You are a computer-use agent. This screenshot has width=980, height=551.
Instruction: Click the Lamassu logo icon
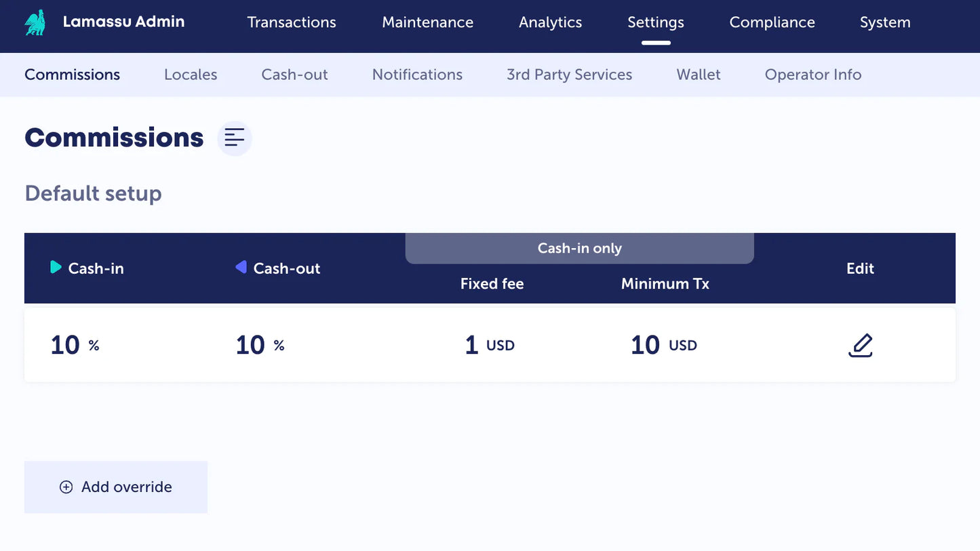point(35,22)
